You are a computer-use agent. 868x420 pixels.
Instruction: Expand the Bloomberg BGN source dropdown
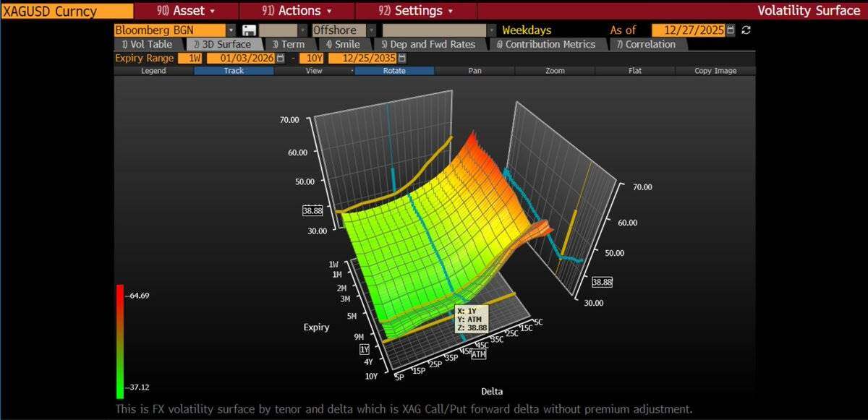tap(231, 30)
